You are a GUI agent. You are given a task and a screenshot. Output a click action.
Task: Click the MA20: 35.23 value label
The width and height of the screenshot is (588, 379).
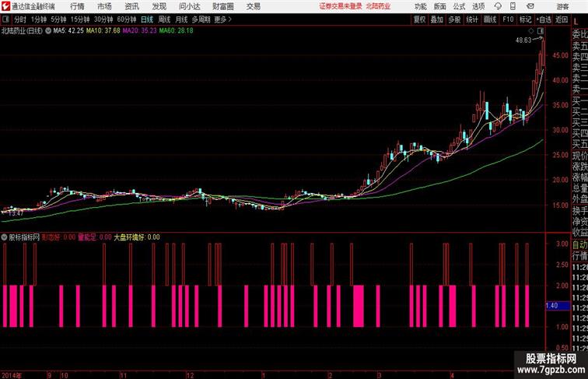(139, 31)
